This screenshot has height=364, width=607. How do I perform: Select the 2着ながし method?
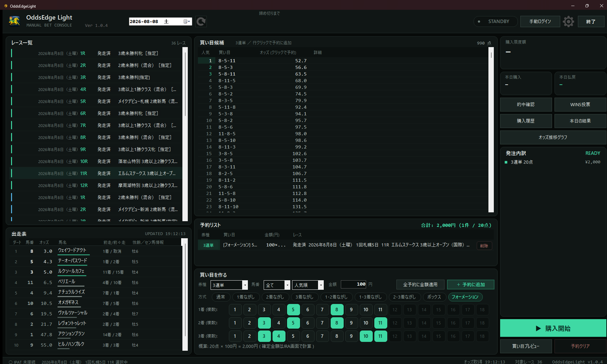point(275,297)
